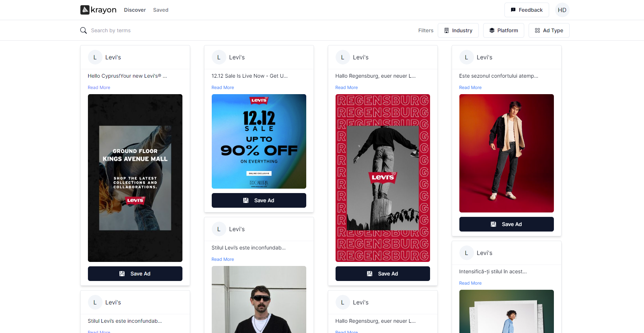Open the Regensburg red poster image
This screenshot has height=333, width=644.
(382, 178)
